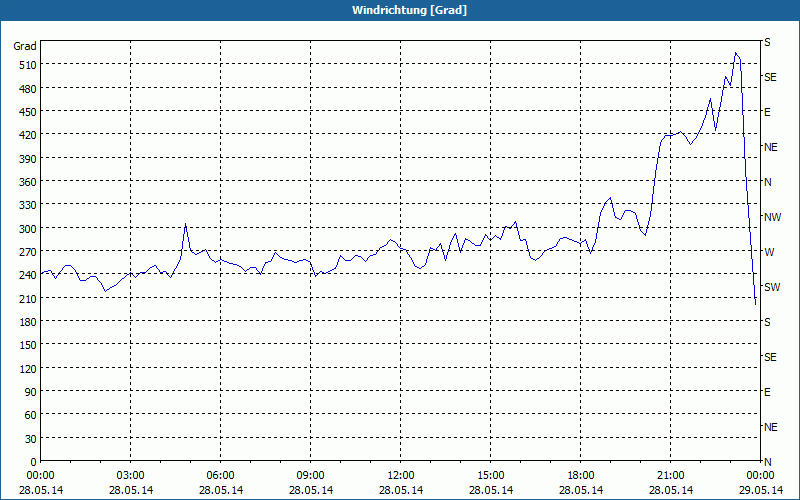
Task: Select the Grad unit label on the y-axis
Action: point(25,46)
